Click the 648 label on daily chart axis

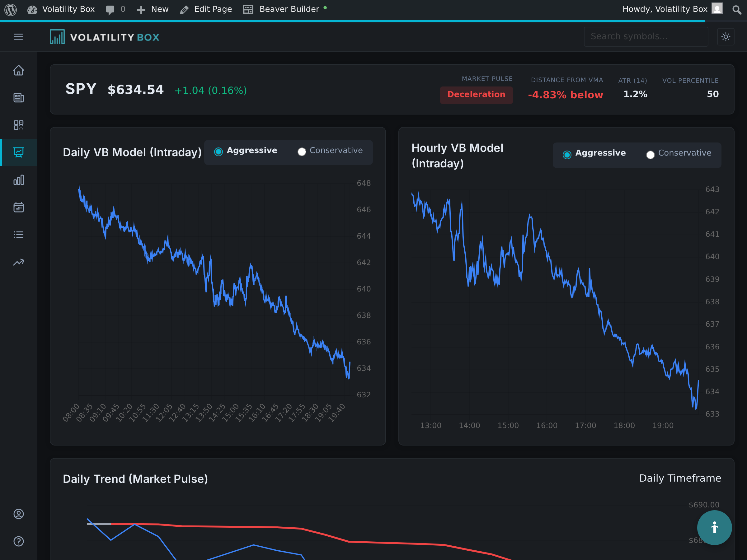364,183
